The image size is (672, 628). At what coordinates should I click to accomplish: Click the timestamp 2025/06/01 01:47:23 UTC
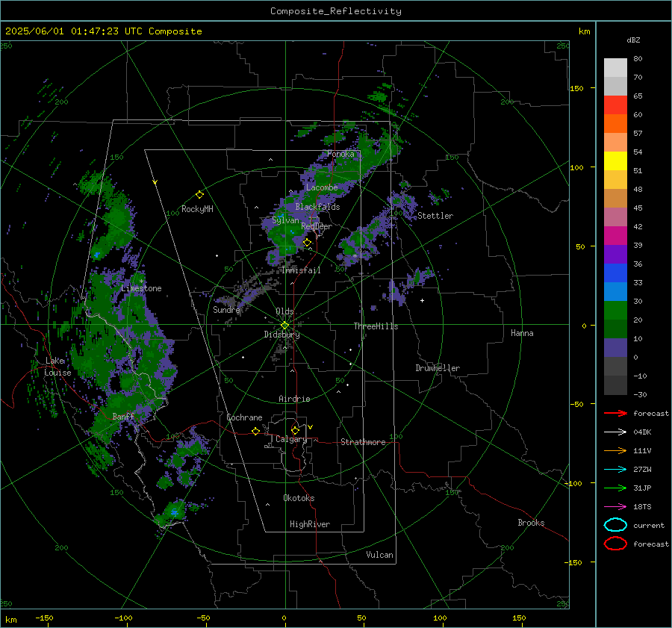74,31
